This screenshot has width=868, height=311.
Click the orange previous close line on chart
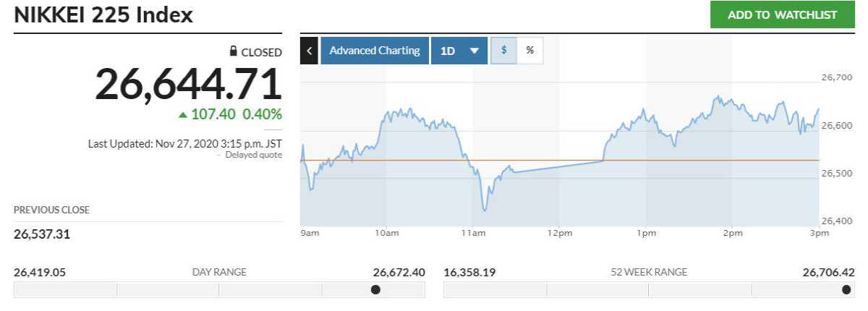550,161
